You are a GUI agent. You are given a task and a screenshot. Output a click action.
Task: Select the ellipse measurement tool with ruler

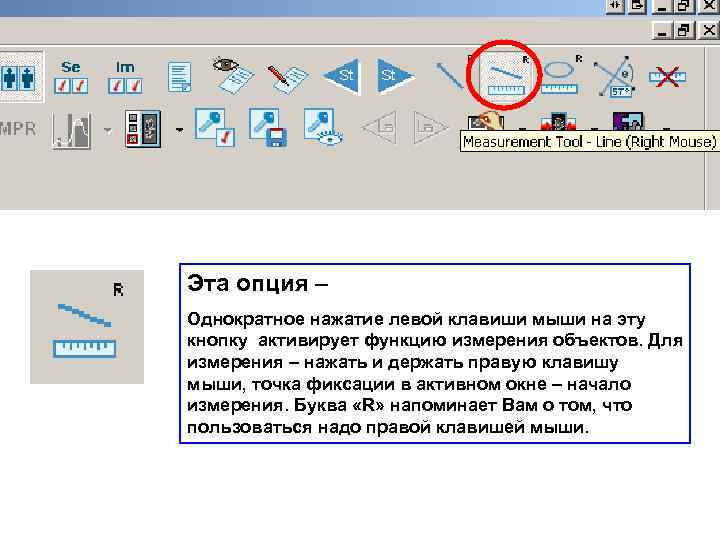[559, 76]
